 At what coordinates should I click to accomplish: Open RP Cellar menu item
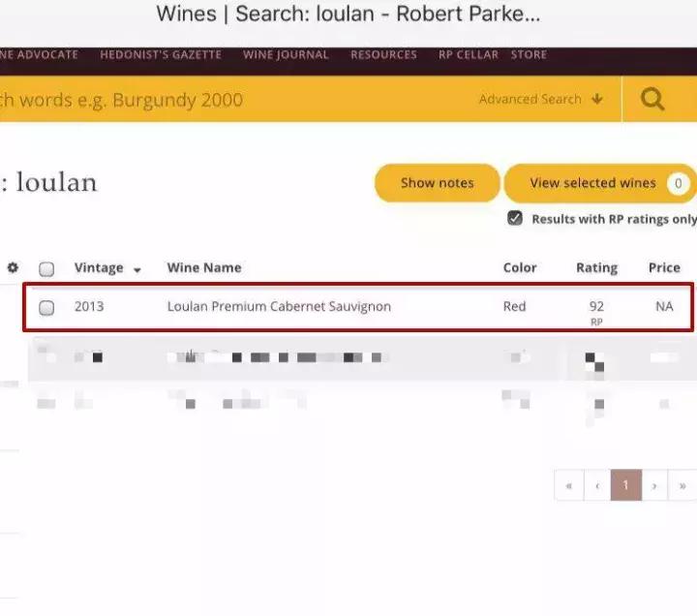click(x=469, y=54)
